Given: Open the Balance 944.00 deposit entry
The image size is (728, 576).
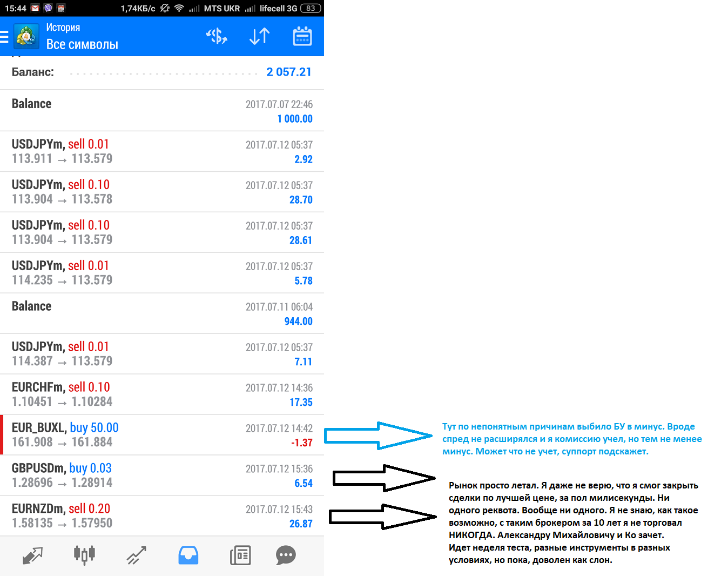Looking at the screenshot, I should pyautogui.click(x=162, y=313).
